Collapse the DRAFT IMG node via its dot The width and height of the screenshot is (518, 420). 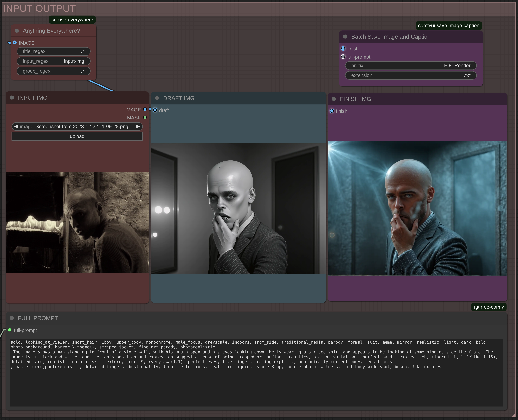(x=157, y=98)
